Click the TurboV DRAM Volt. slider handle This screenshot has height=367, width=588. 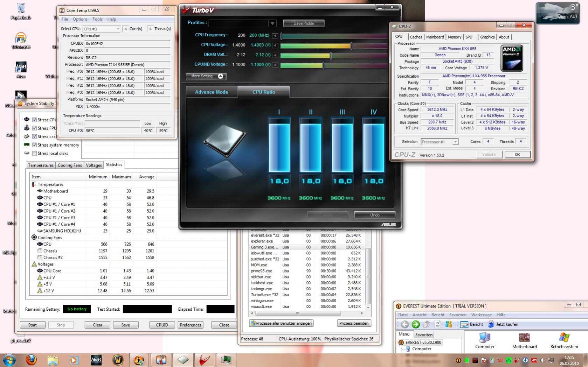pos(331,55)
